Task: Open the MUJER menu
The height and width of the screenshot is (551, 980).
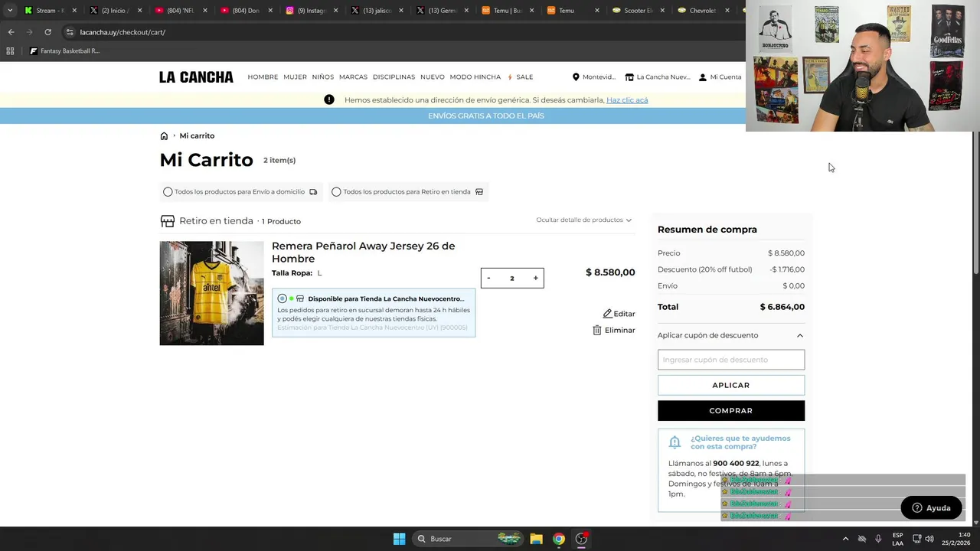Action: pyautogui.click(x=295, y=77)
